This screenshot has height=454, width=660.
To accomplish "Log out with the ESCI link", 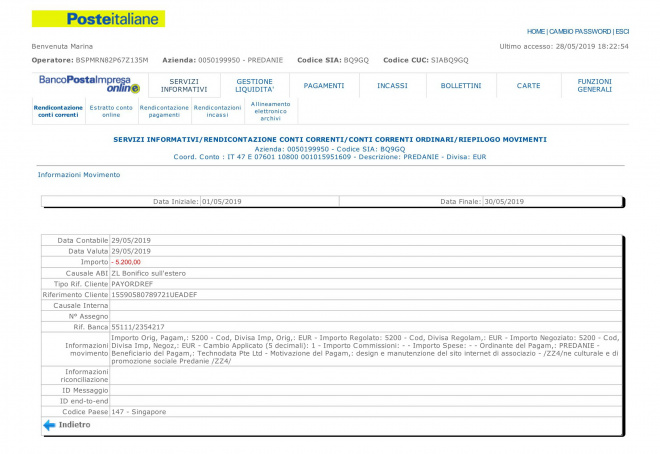I will click(622, 31).
